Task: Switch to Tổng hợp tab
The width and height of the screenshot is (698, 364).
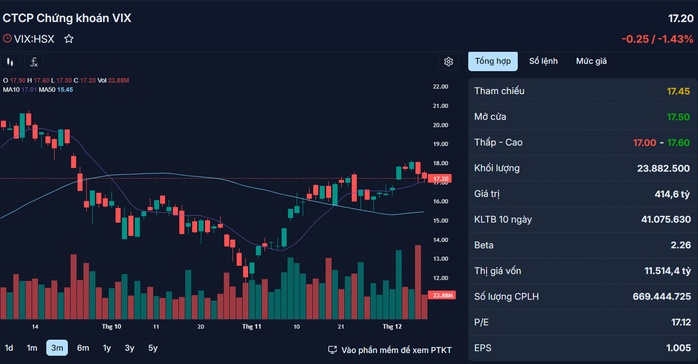Action: 493,61
